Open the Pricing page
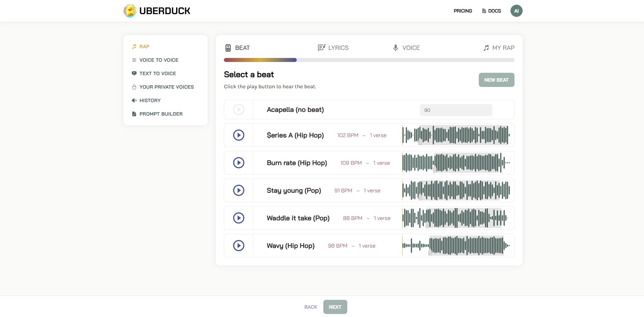This screenshot has height=317, width=644. coord(463,11)
